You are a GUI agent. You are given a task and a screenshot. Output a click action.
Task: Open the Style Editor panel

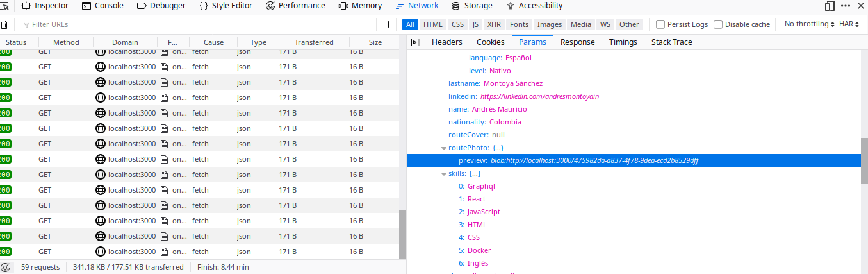225,6
